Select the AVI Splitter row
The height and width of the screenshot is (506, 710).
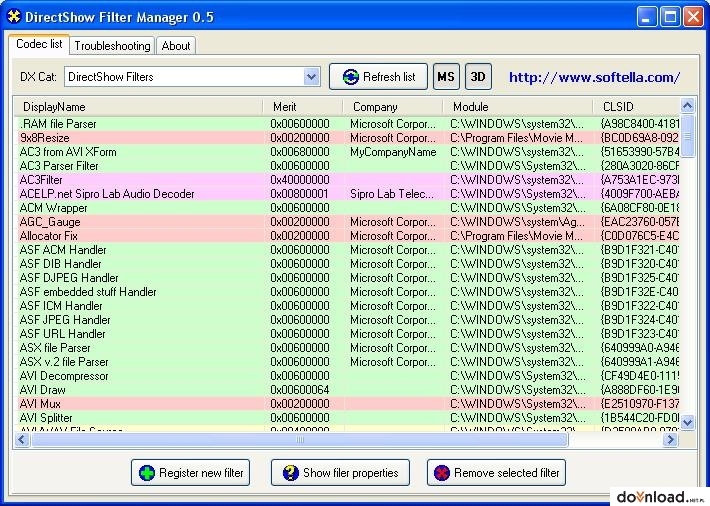(347, 418)
